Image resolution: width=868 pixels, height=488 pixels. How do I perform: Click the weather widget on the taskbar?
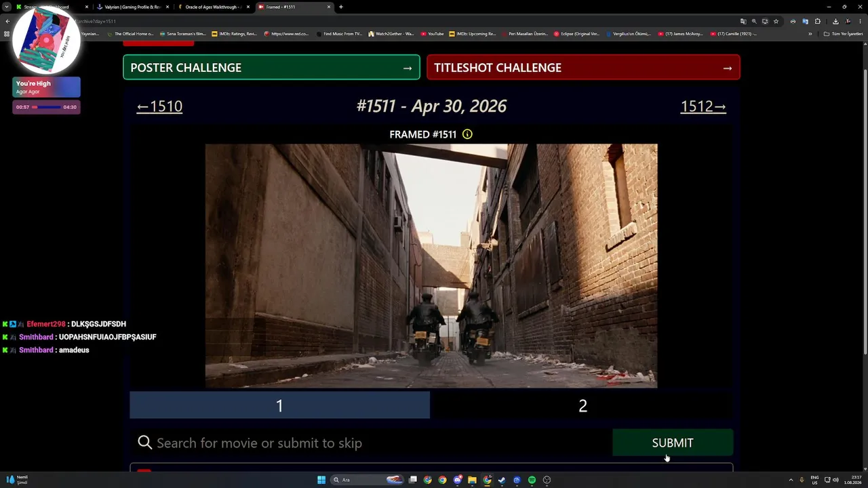point(17,480)
